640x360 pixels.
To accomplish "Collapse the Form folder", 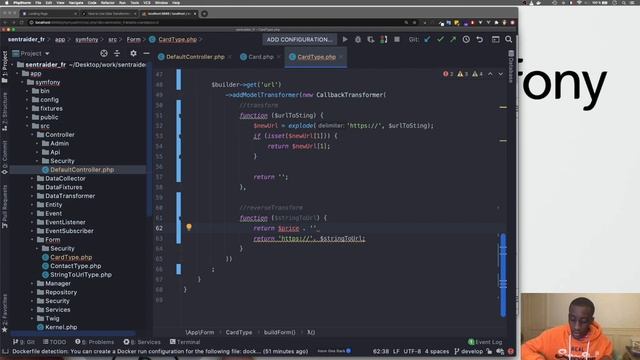I will pyautogui.click(x=32, y=240).
